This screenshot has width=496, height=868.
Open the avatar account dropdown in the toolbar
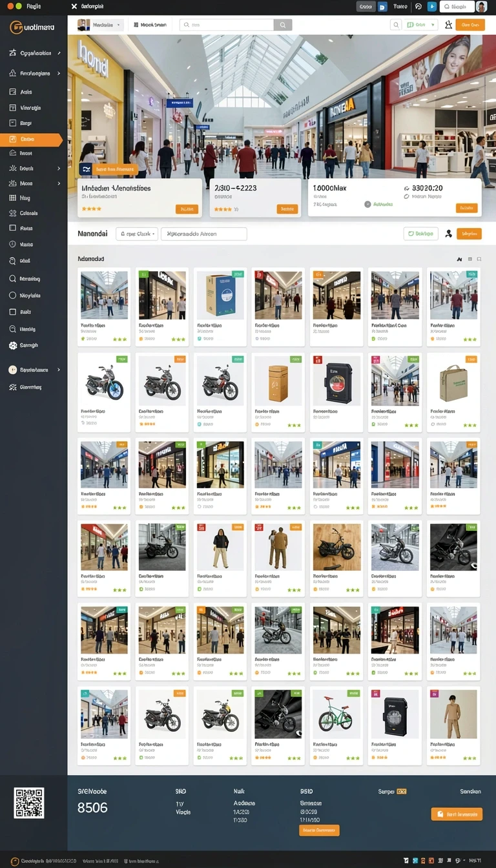pos(99,25)
